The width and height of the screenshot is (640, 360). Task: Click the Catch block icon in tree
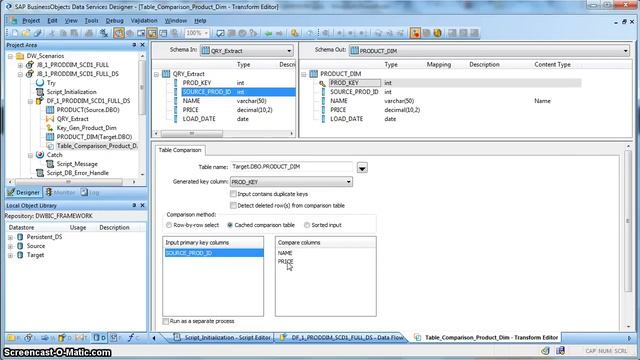[40, 155]
